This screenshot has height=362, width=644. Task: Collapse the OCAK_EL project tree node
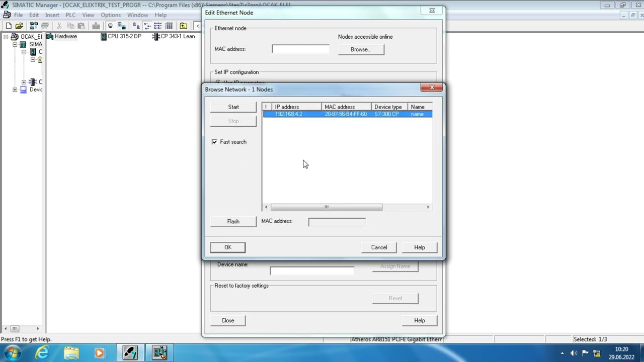pyautogui.click(x=6, y=37)
